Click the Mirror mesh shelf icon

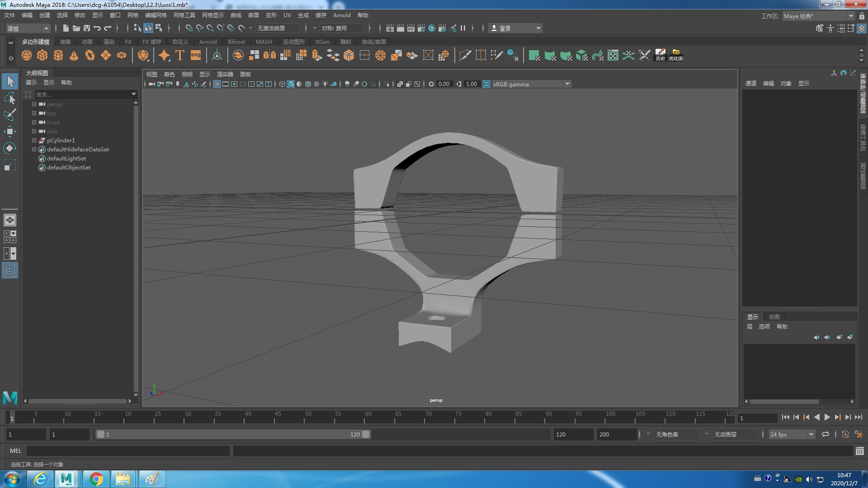pos(270,55)
